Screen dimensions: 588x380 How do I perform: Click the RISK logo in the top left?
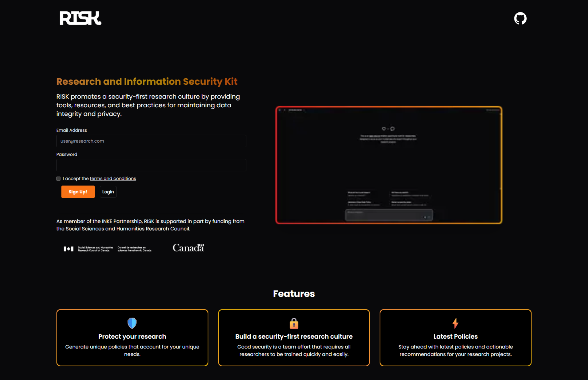pos(80,18)
